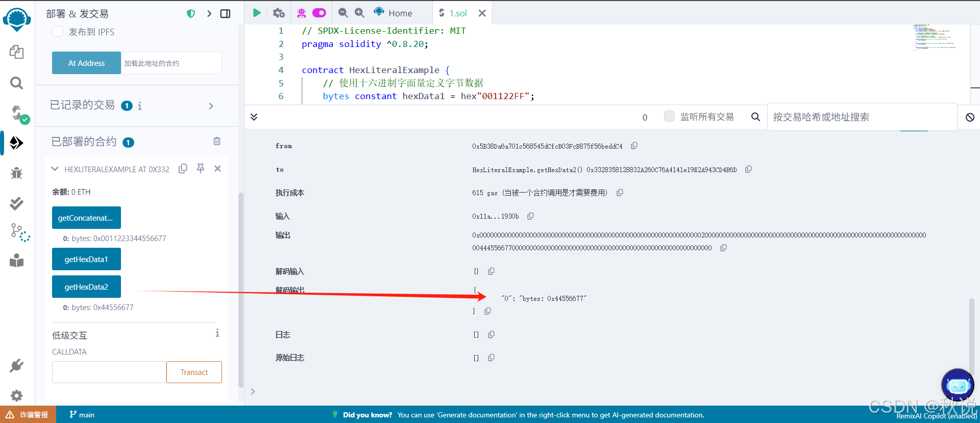
Task: Open the File Explorer sidebar icon
Action: coord(17,52)
